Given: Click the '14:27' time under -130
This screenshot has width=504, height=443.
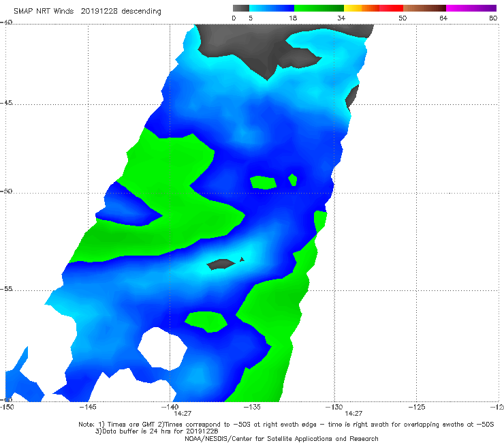Looking at the screenshot, I should tap(353, 414).
